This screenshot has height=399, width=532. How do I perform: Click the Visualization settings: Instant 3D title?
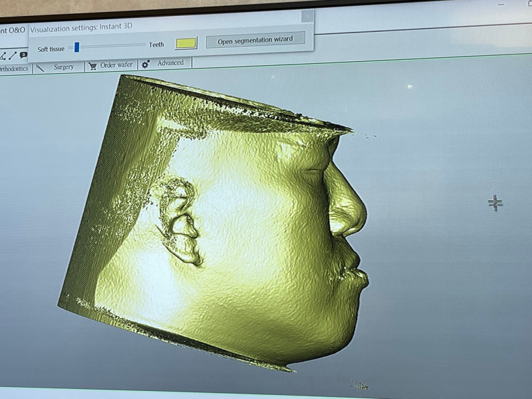81,28
